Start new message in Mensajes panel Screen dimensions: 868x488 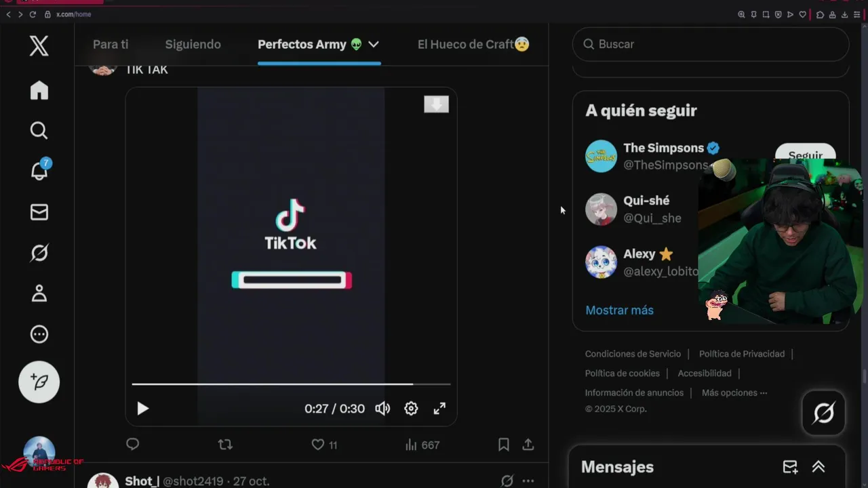[x=790, y=467]
